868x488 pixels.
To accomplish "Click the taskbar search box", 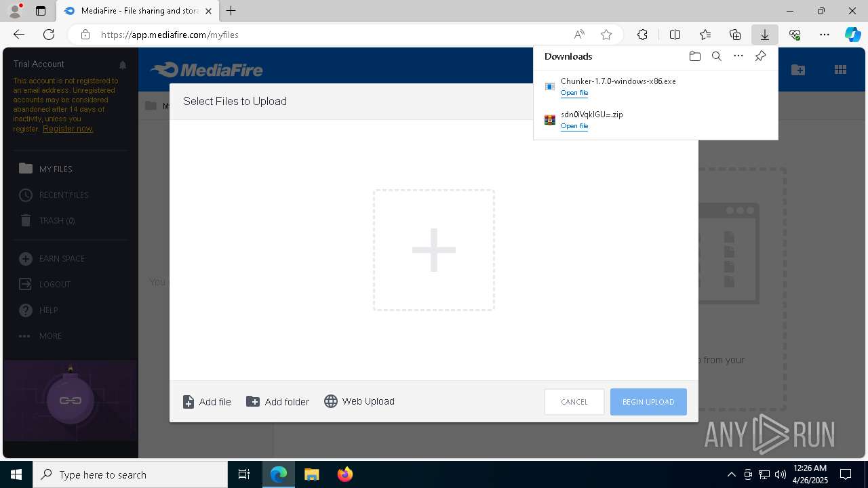I will pyautogui.click(x=130, y=474).
